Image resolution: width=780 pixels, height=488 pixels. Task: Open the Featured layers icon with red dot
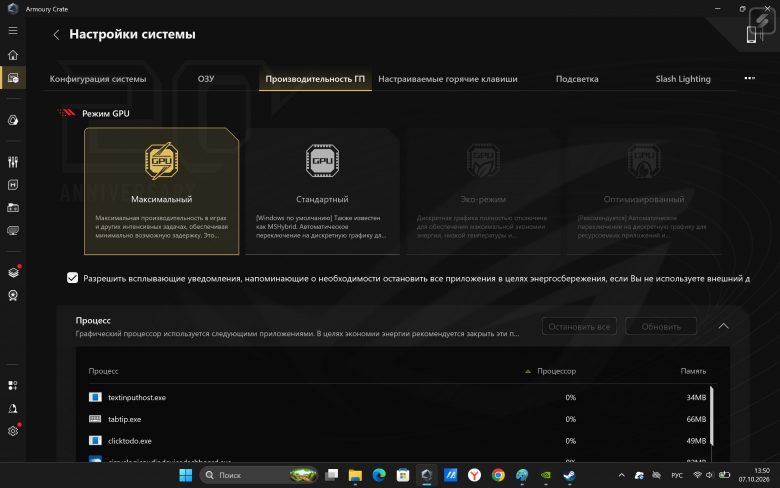click(x=13, y=272)
